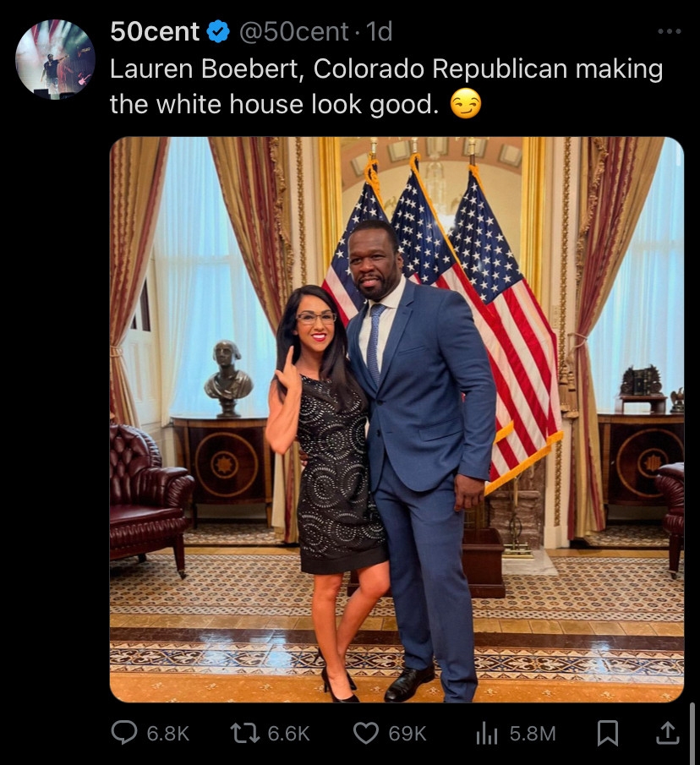Viewport: 700px width, 765px height.
Task: Click the tweet text about Lauren Boebert
Action: 386,86
